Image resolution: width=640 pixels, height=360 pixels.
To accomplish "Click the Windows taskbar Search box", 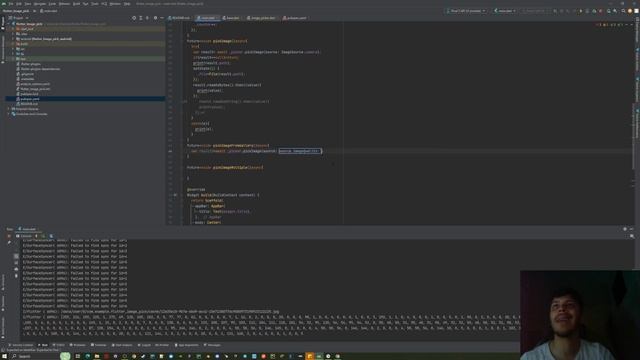I will pyautogui.click(x=35, y=356).
